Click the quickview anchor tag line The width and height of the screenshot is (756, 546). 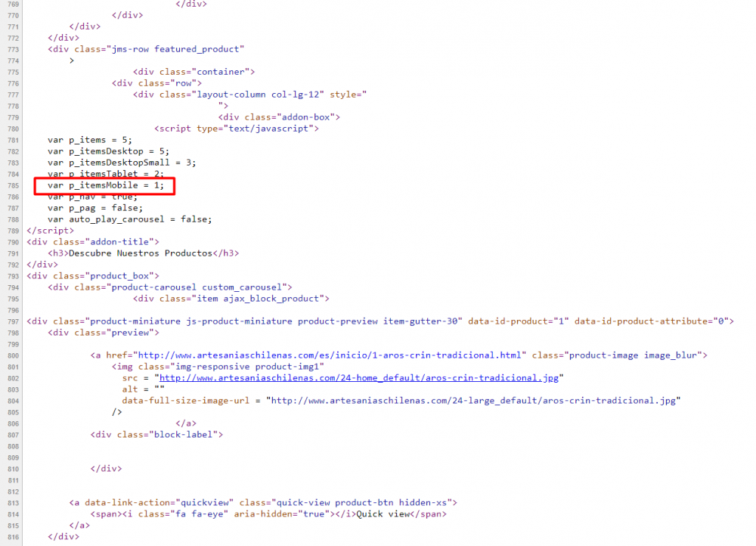pyautogui.click(x=263, y=503)
